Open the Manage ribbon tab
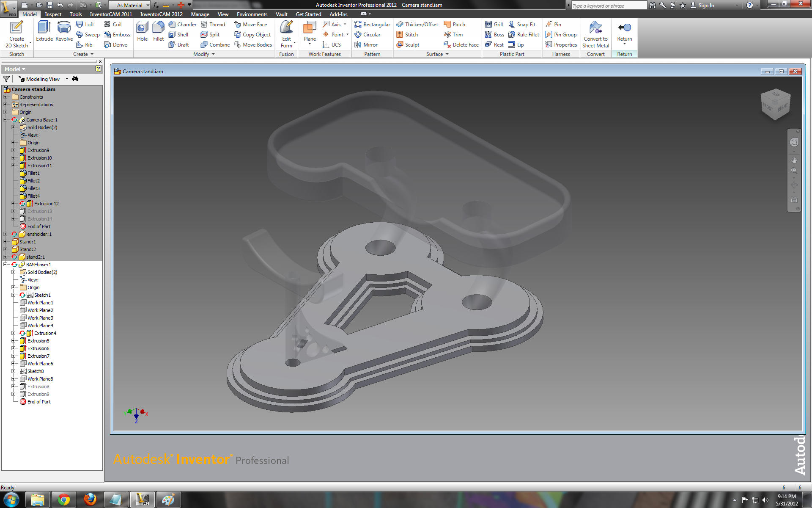The height and width of the screenshot is (508, 812). point(200,14)
